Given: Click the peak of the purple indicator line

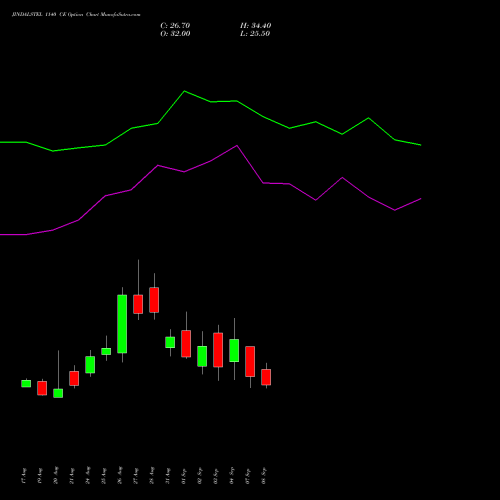Looking at the screenshot, I should coord(237,146).
